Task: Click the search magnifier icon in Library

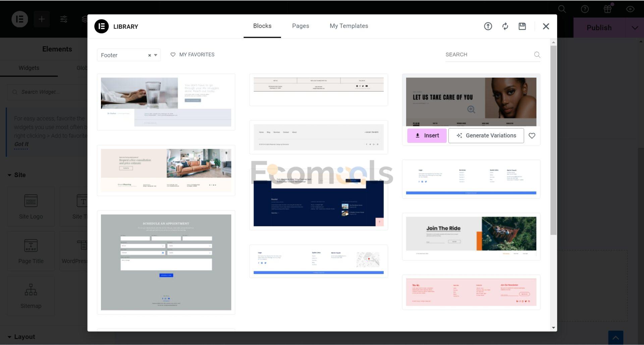Action: [537, 55]
